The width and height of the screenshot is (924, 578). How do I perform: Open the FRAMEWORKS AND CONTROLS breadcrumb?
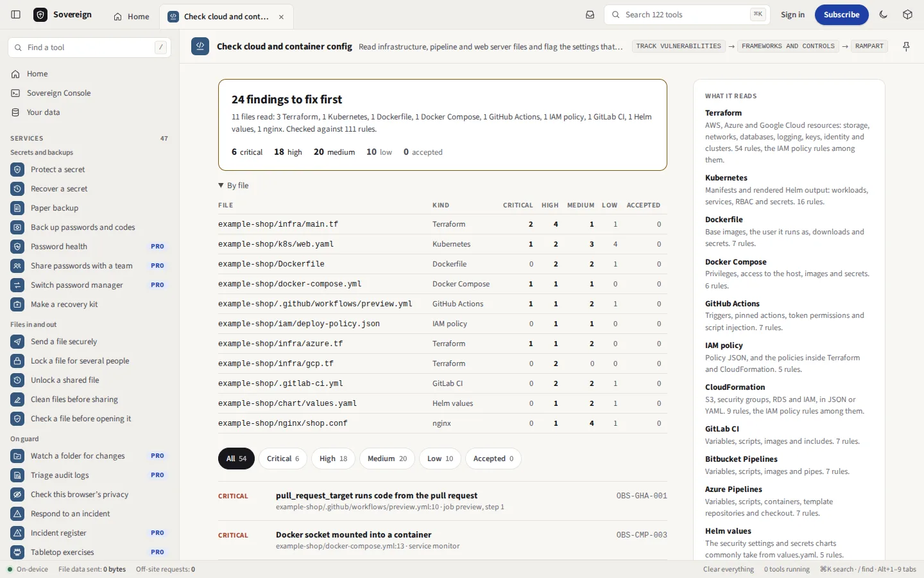[788, 46]
